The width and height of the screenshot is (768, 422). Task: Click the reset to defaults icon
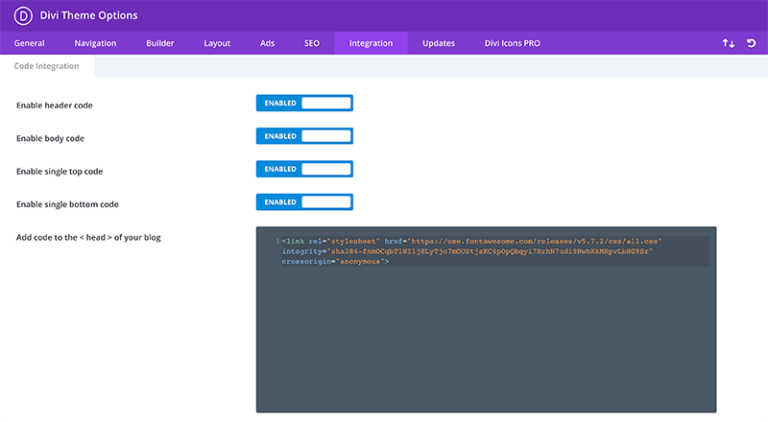point(751,43)
